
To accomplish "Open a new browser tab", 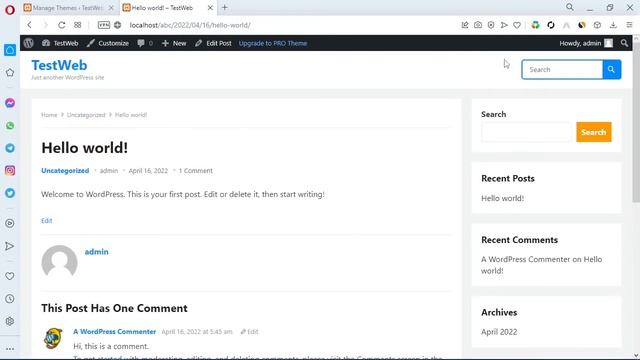I will tap(224, 7).
